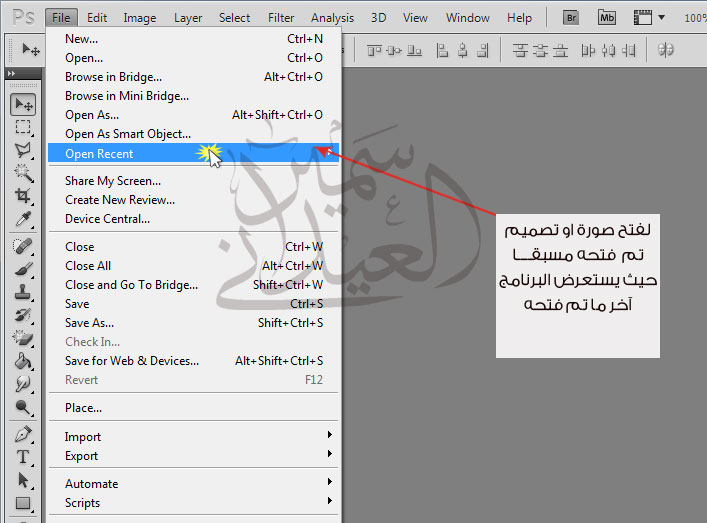Choose Place... from File menu
Image resolution: width=707 pixels, height=523 pixels.
tap(193, 408)
